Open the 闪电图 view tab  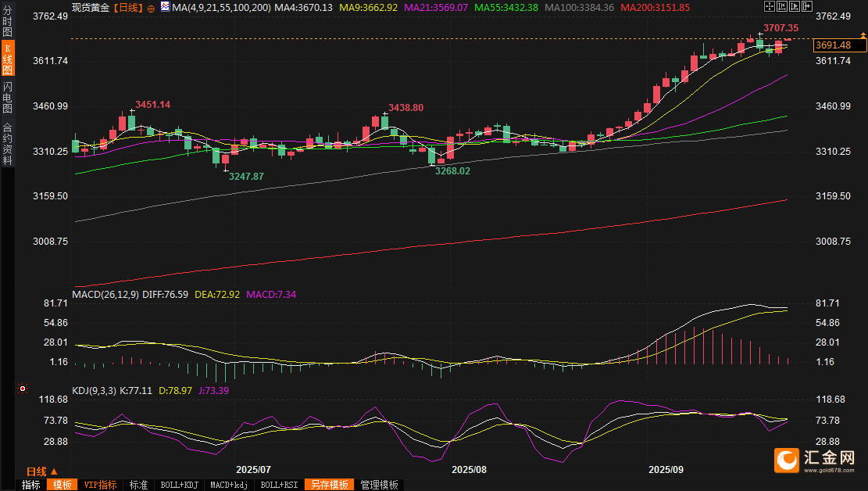click(x=7, y=97)
